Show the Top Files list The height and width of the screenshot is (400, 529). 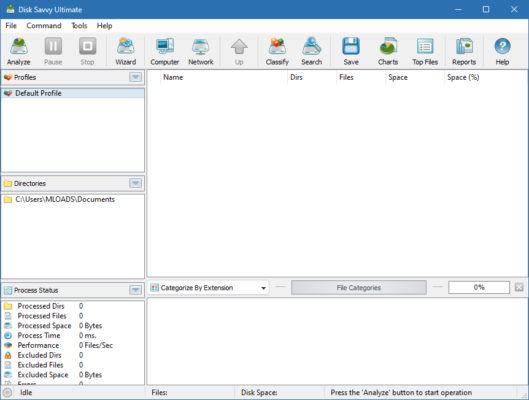(x=425, y=51)
